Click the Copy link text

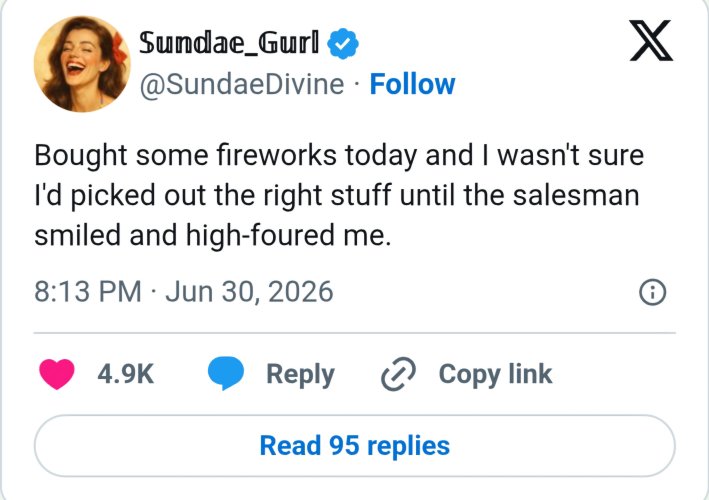pyautogui.click(x=495, y=374)
